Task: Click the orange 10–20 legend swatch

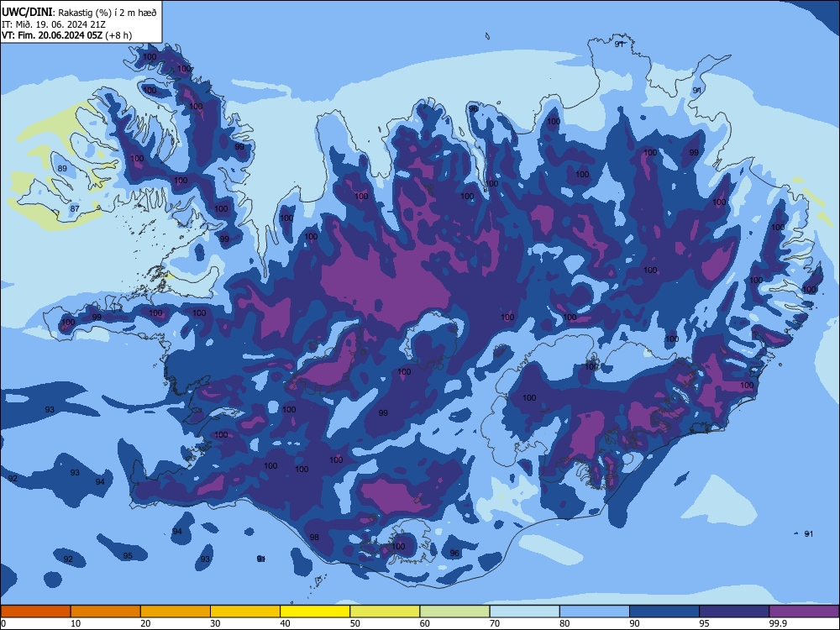Action: 106,612
